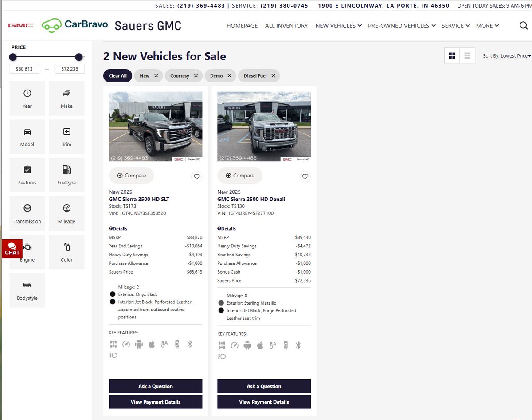The image size is (532, 420).
Task: Click the four-wheel drive icon on SLT card
Action: (113, 344)
